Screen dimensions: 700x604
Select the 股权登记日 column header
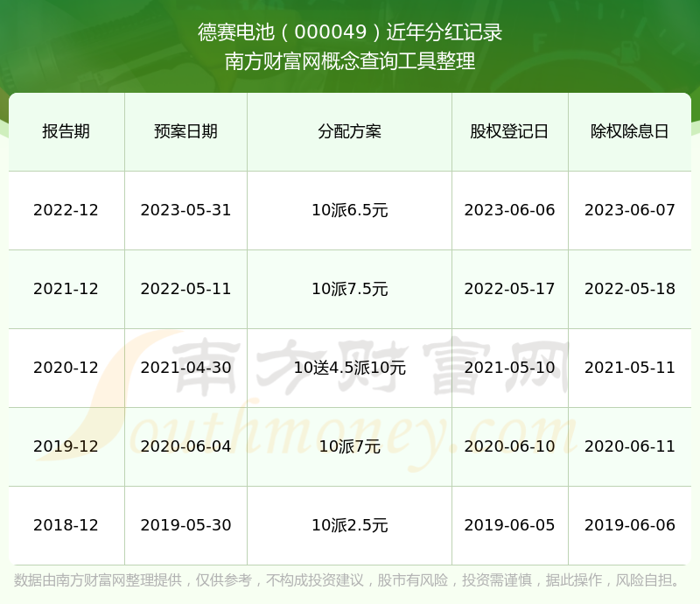click(509, 131)
